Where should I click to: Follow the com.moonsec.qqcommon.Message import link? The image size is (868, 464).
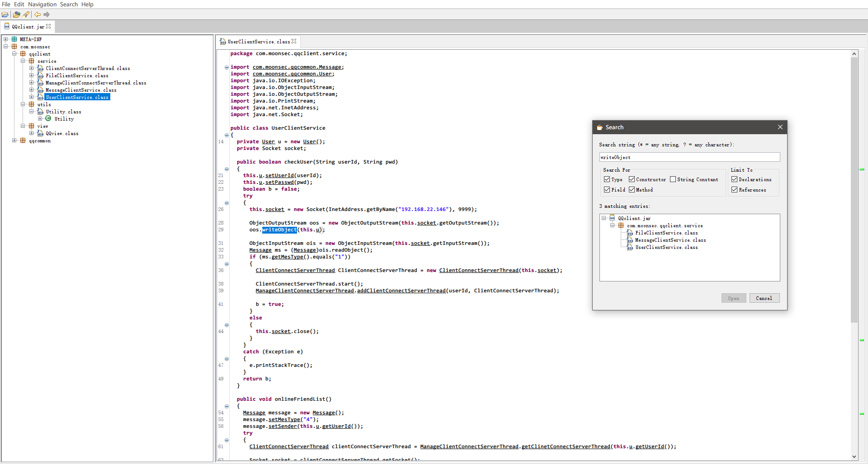[x=297, y=67]
